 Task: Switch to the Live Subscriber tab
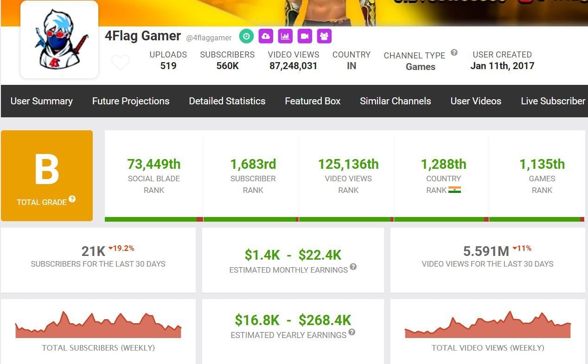pos(553,101)
